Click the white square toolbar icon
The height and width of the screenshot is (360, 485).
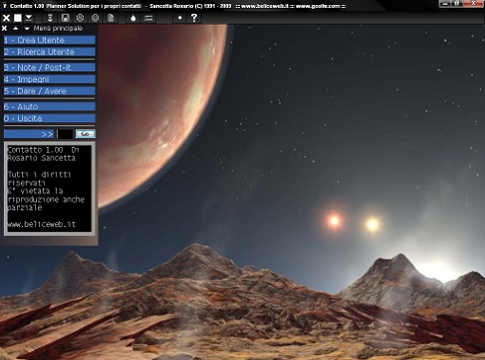[18, 18]
